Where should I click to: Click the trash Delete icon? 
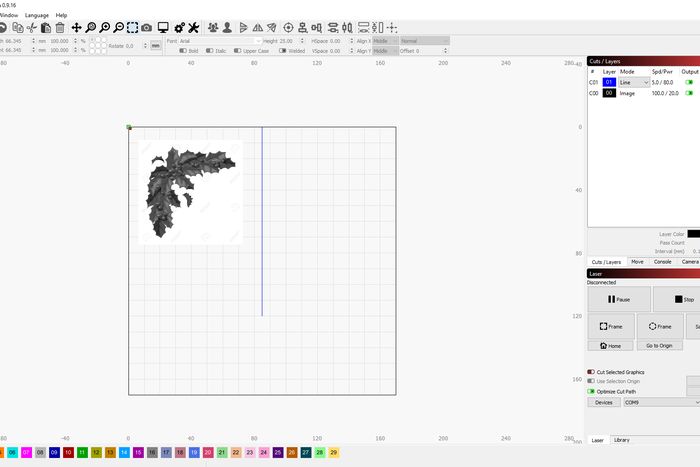[60, 27]
